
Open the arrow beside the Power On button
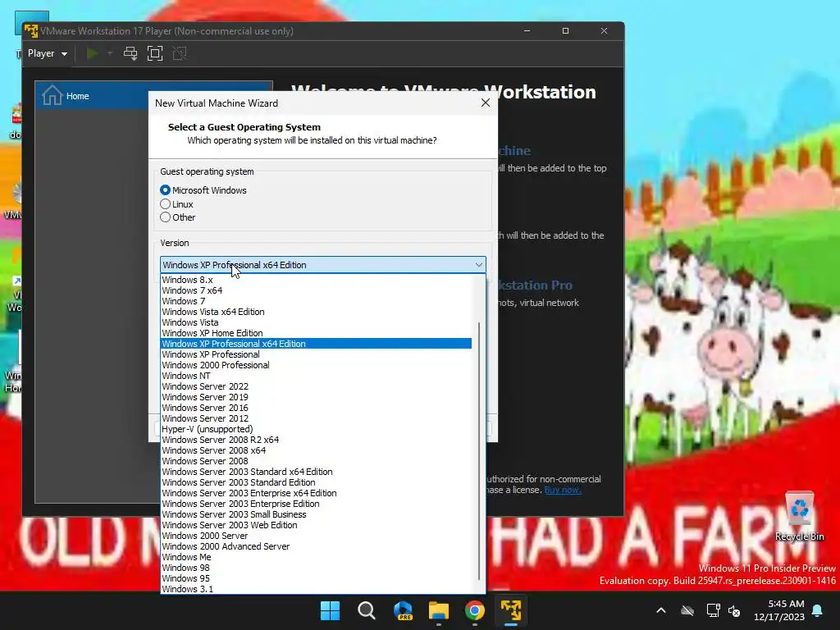click(110, 53)
